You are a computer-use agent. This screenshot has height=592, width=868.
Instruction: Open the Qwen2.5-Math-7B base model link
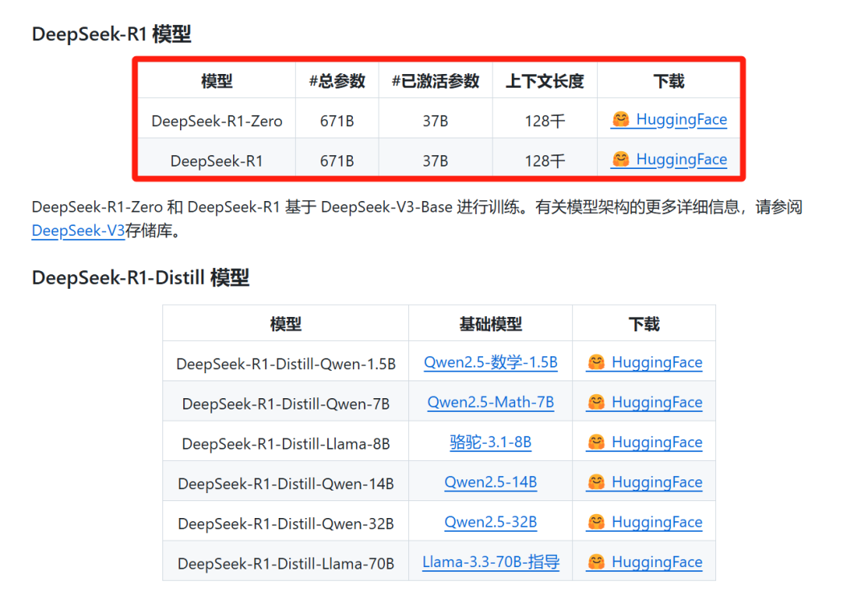pyautogui.click(x=490, y=402)
